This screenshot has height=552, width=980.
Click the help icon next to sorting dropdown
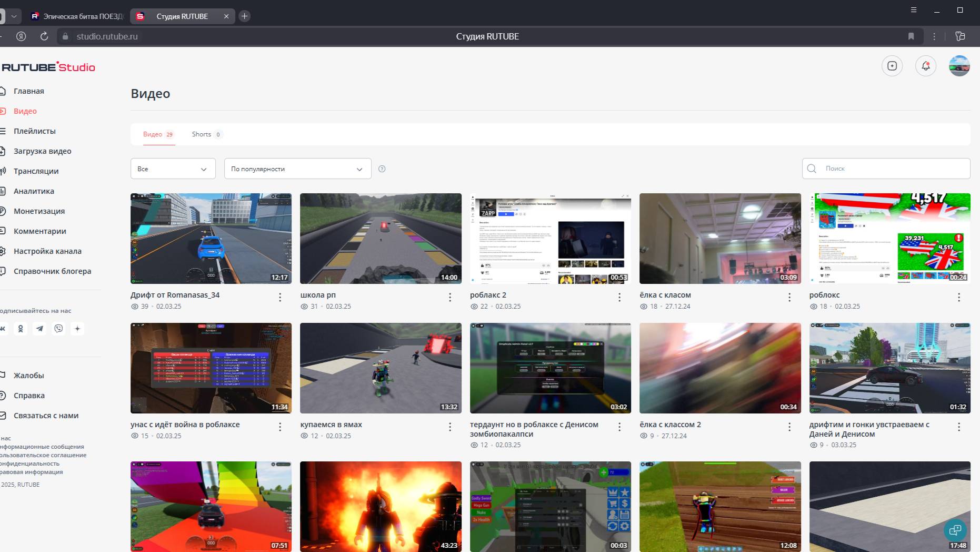(382, 169)
